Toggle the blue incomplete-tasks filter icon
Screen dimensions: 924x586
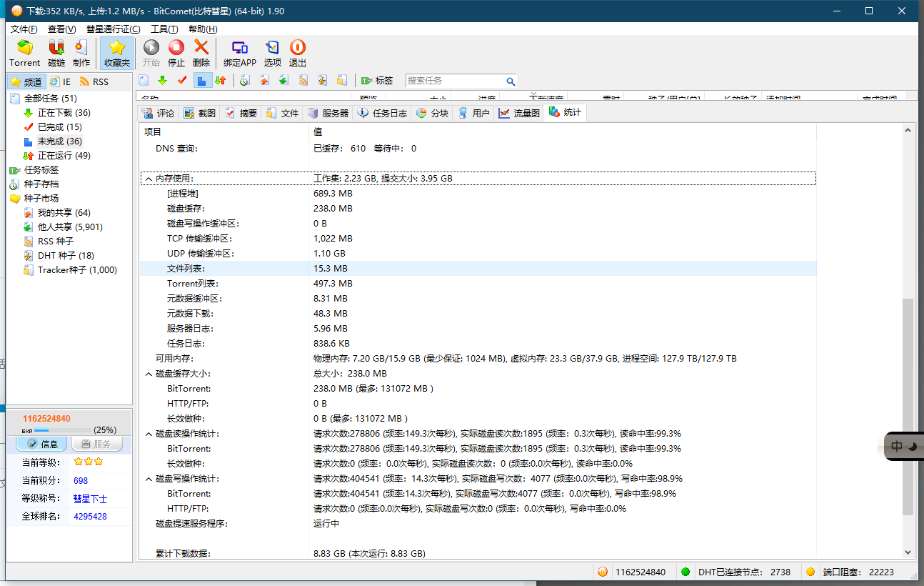click(x=201, y=81)
